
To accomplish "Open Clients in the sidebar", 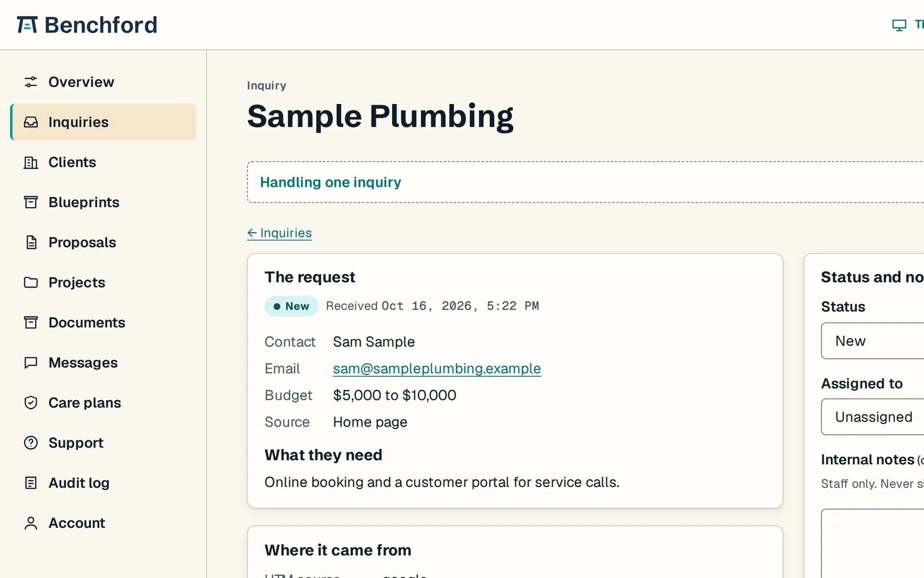I will [103, 162].
